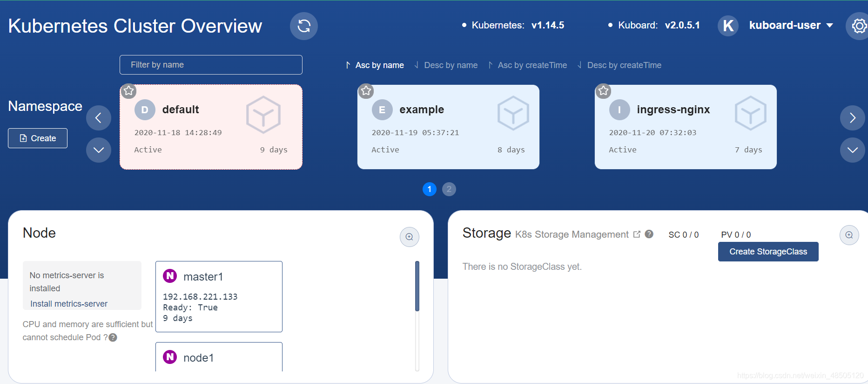The image size is (868, 384).
Task: Zoom into the Node panel
Action: [410, 237]
